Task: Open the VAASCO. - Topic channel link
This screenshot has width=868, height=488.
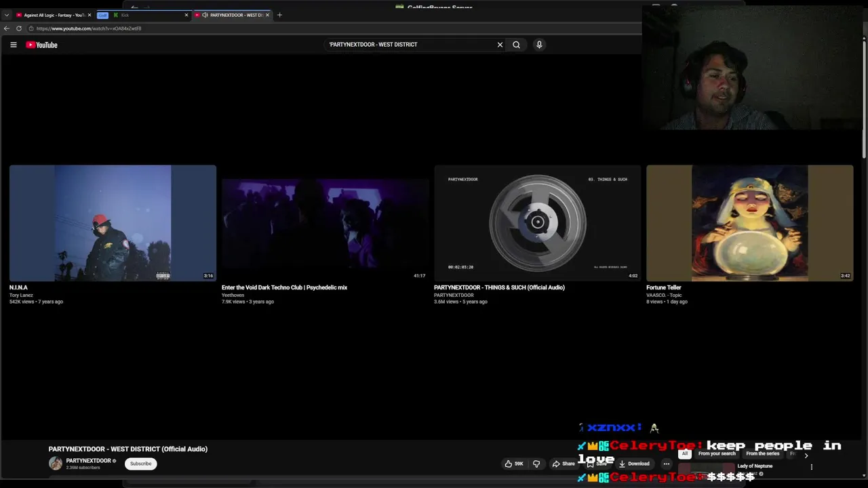Action: (x=664, y=295)
